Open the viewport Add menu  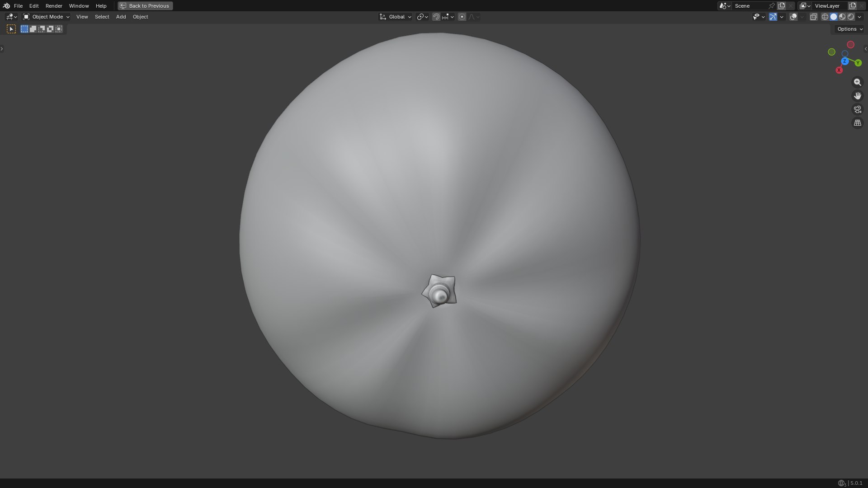tap(121, 17)
